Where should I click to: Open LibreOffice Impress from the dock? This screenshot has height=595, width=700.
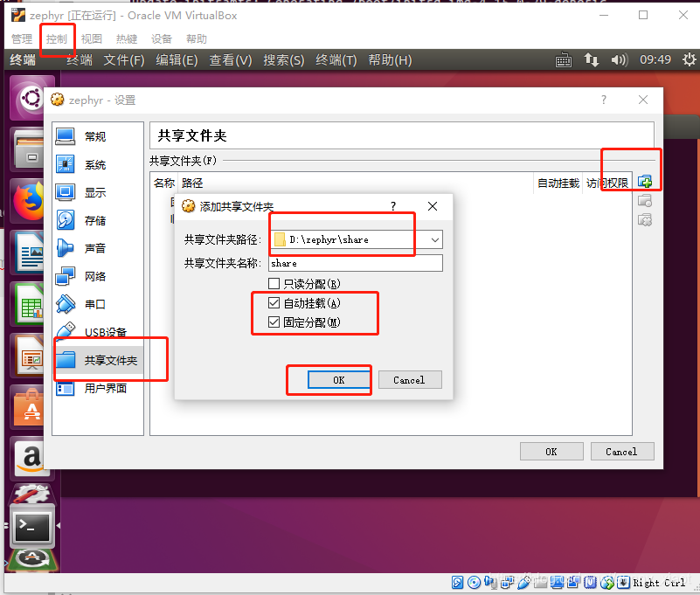point(30,356)
